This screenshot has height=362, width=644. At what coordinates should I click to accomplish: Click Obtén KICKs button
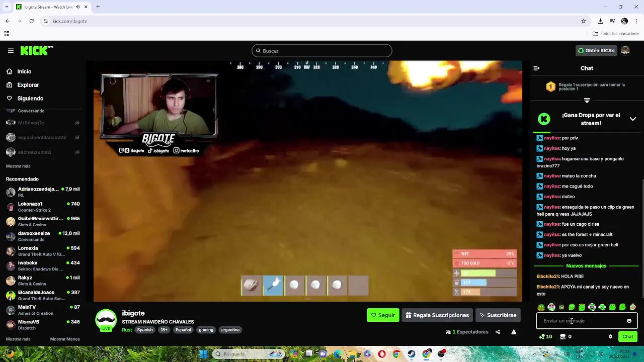tap(596, 51)
